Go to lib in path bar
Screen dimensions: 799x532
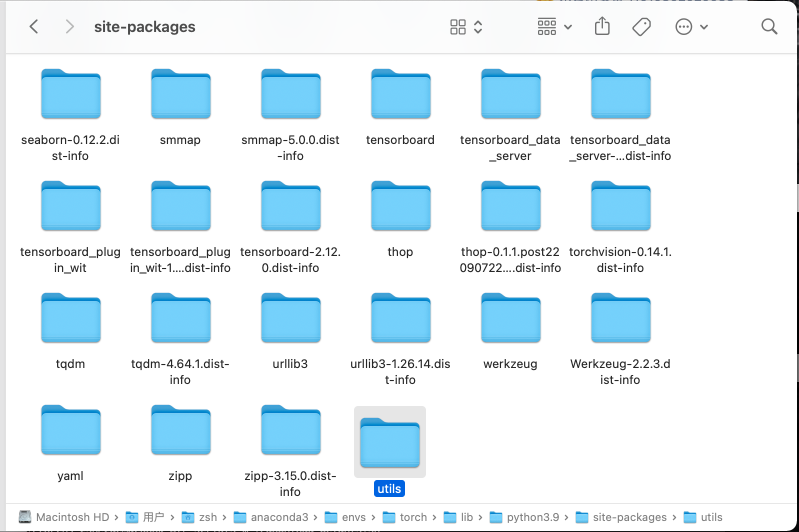point(458,517)
